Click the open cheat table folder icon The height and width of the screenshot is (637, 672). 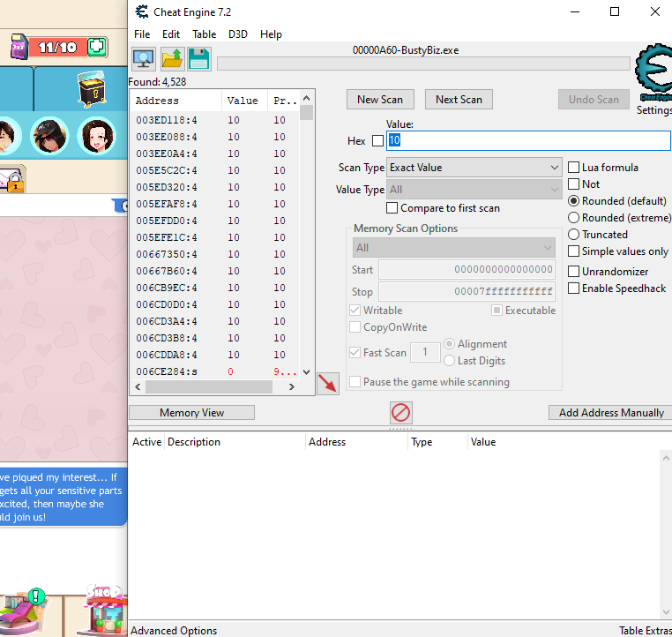tap(172, 59)
